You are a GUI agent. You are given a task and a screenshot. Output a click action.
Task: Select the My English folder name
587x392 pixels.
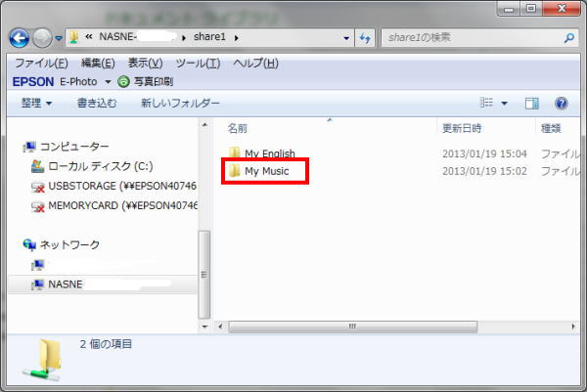pyautogui.click(x=270, y=153)
